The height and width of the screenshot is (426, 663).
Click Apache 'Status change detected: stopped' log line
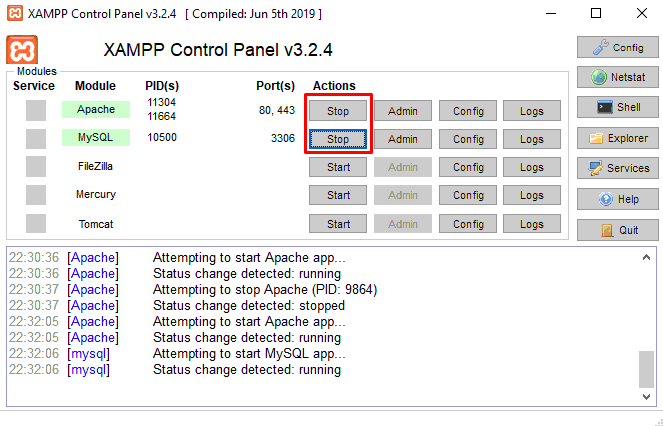point(249,305)
